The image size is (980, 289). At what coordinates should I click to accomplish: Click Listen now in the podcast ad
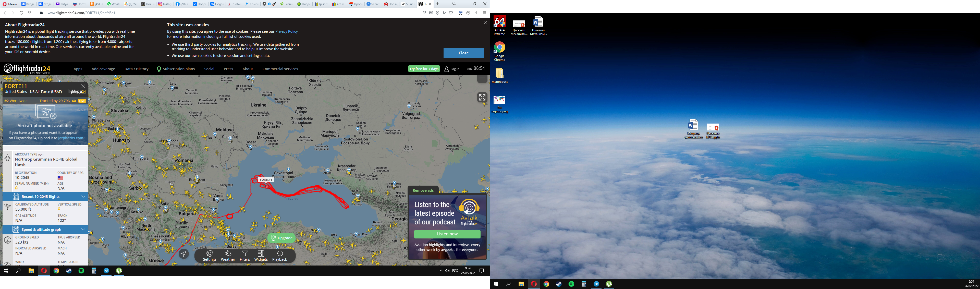coord(447,234)
